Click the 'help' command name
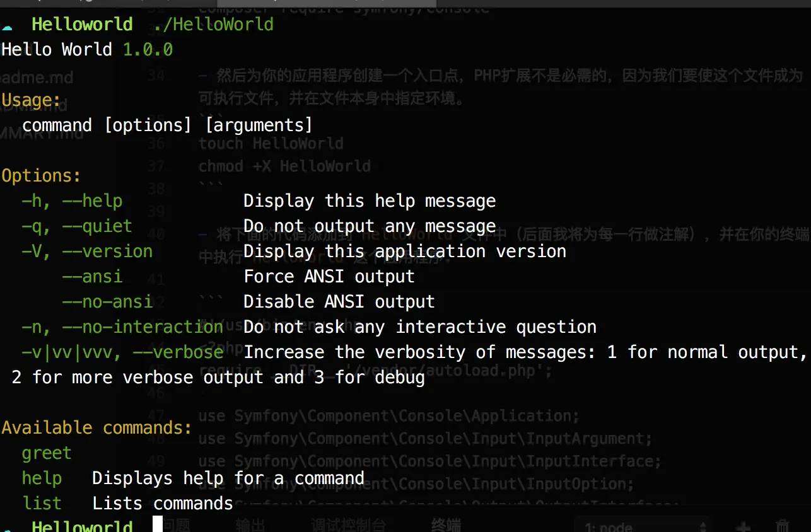Screen dimensions: 811x532 click(x=42, y=478)
